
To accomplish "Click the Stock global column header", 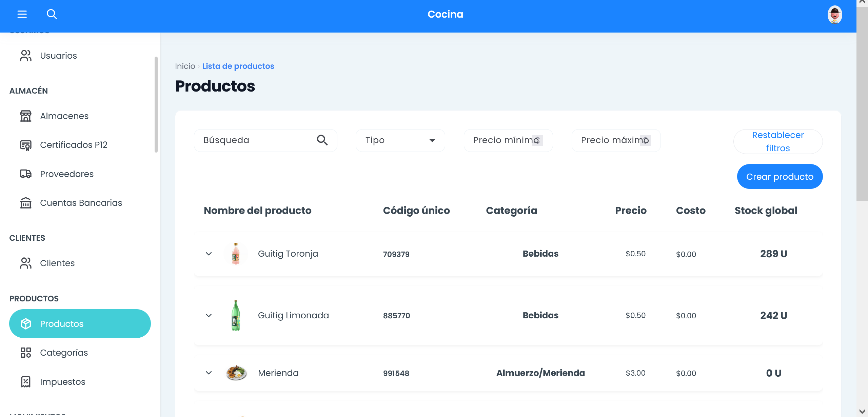I will pyautogui.click(x=766, y=211).
